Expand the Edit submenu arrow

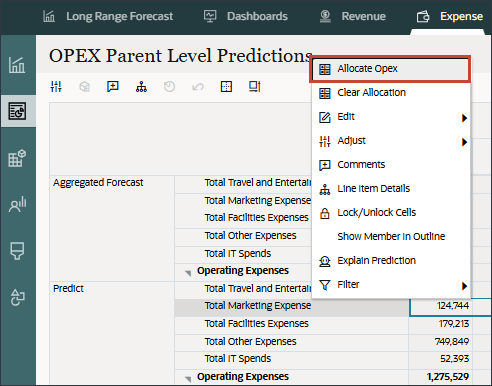[464, 118]
